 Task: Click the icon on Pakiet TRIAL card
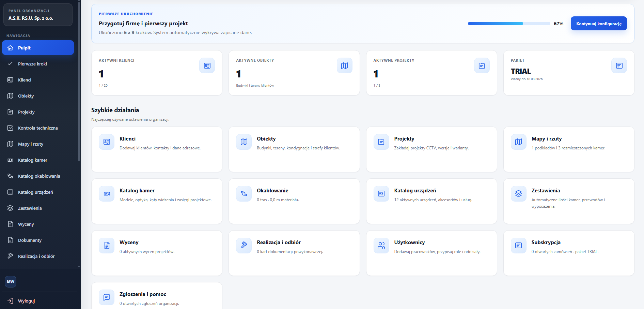[619, 65]
